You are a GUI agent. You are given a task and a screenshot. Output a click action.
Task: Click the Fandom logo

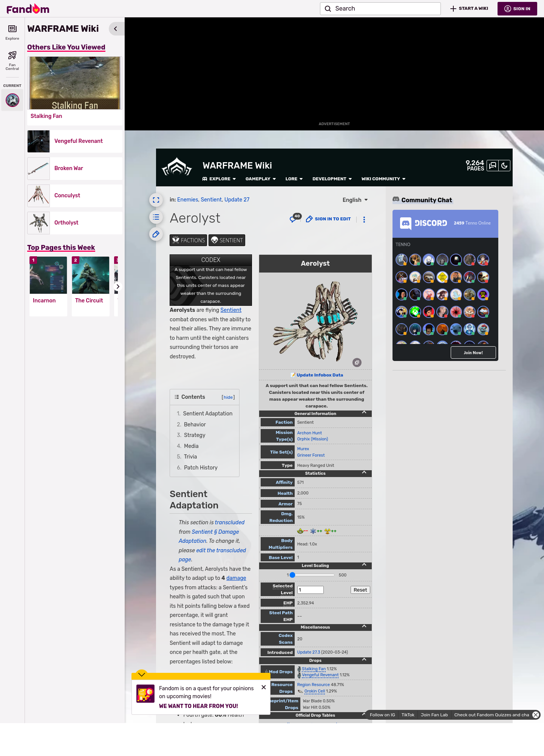28,9
